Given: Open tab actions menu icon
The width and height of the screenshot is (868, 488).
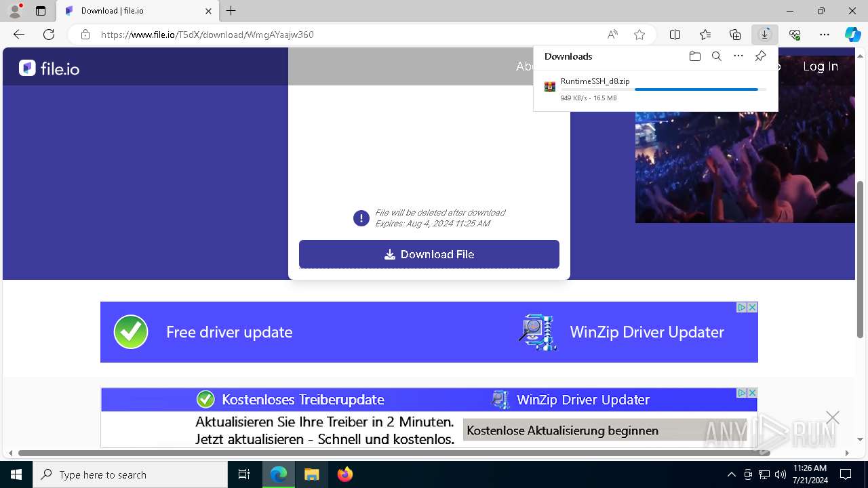Looking at the screenshot, I should tap(41, 11).
